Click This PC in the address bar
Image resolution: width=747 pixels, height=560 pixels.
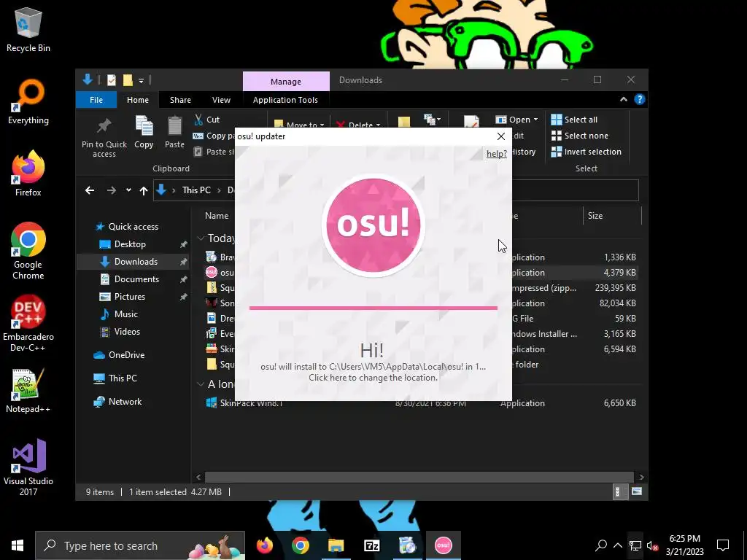[196, 190]
